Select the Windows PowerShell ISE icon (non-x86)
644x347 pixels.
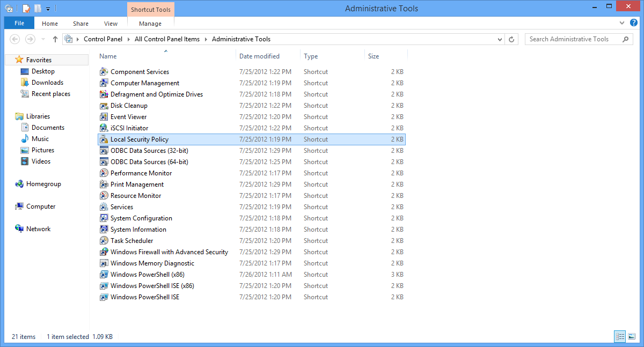[104, 297]
